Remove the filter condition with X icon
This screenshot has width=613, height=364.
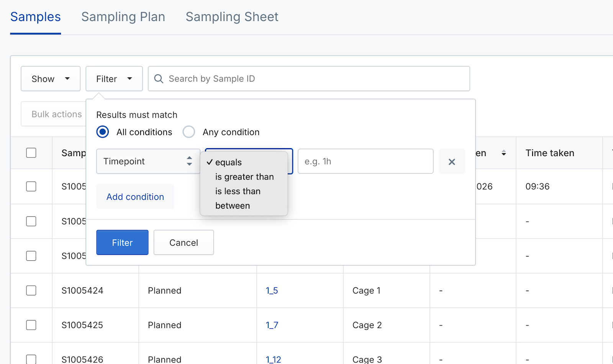click(x=452, y=162)
